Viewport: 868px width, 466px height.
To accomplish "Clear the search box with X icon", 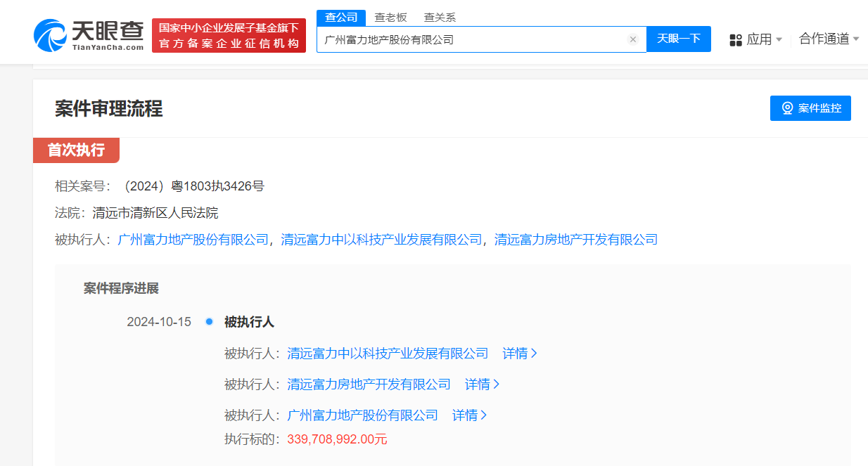I will pos(632,39).
